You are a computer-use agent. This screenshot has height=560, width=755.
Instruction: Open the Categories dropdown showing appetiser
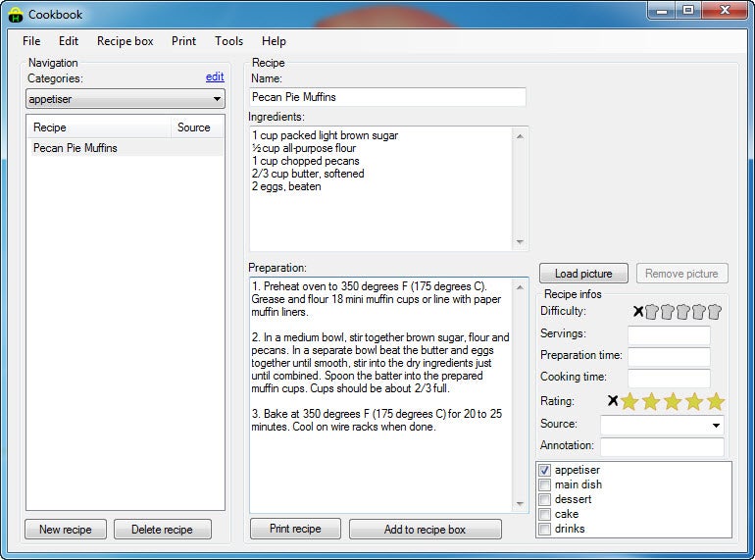coord(126,99)
